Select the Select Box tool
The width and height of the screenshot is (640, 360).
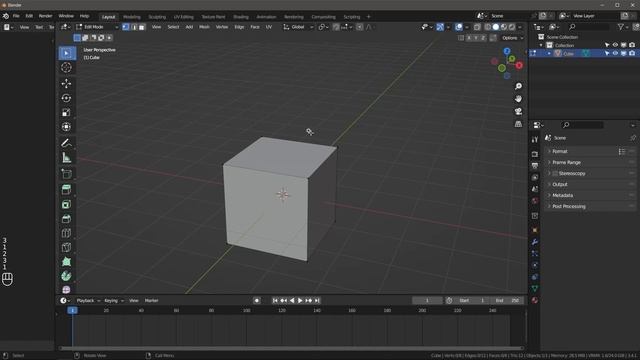pos(66,53)
